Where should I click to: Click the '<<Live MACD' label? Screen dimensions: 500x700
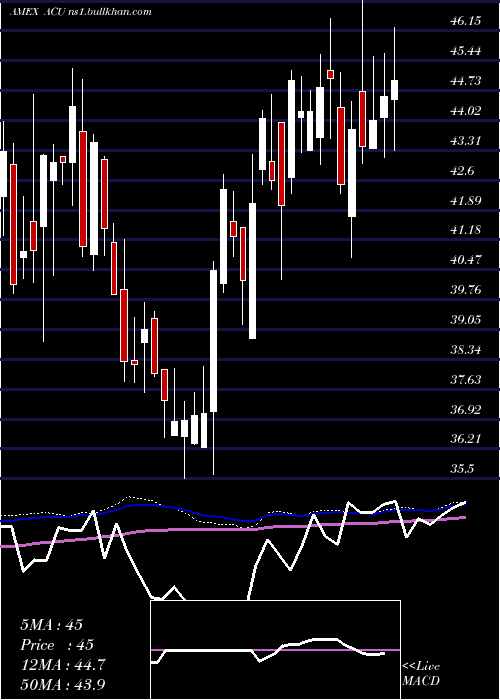pyautogui.click(x=421, y=673)
